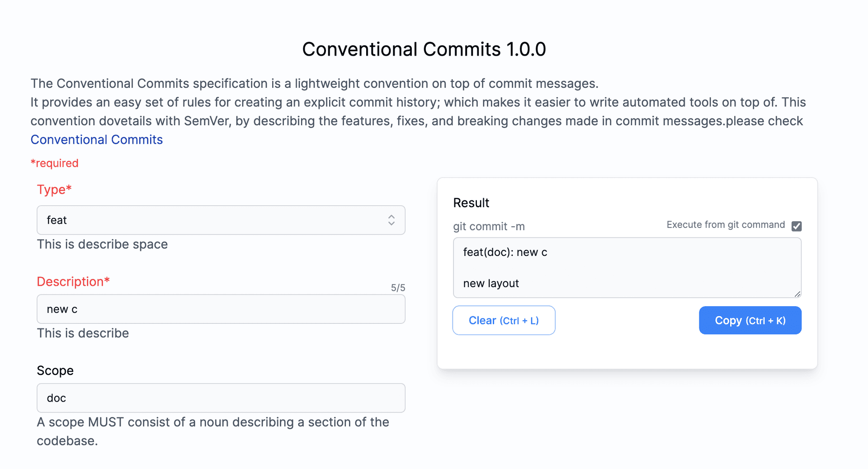
Task: Click the 'Execute from git command' label text
Action: [726, 225]
